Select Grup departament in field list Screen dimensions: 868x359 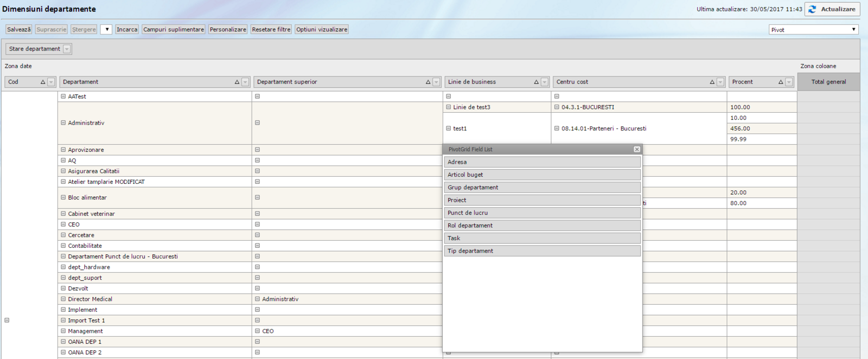(542, 188)
